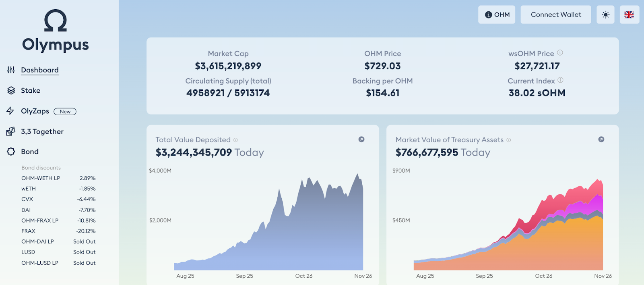Open the Bond menu item
This screenshot has width=644, height=285.
30,152
